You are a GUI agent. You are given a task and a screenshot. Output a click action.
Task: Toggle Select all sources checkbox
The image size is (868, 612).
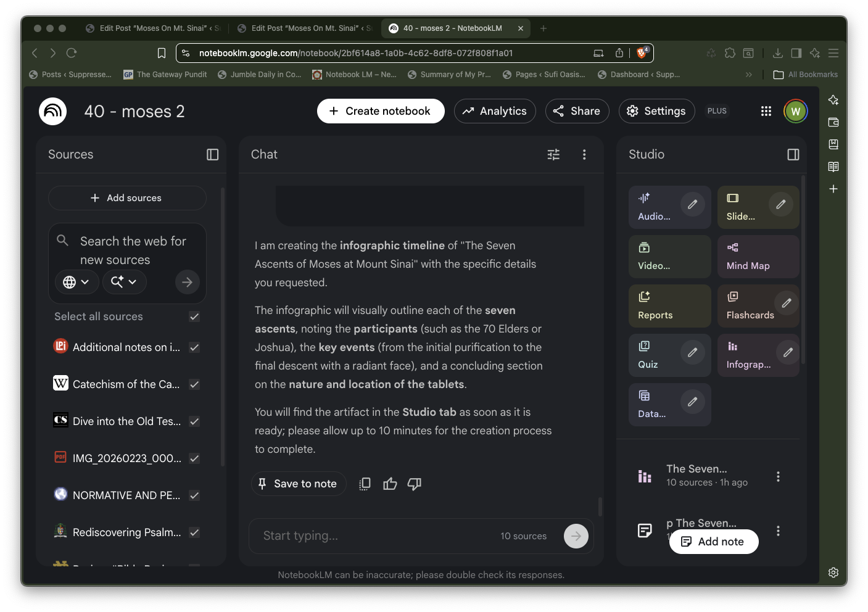pos(194,316)
